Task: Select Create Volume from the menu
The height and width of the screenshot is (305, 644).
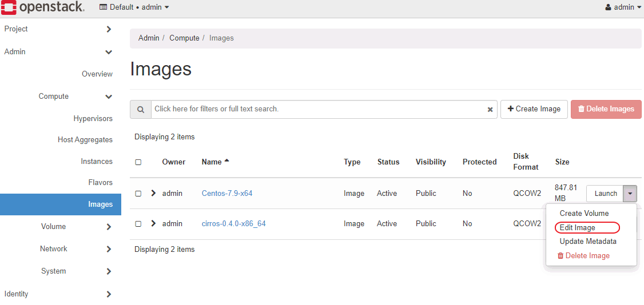Action: click(584, 213)
